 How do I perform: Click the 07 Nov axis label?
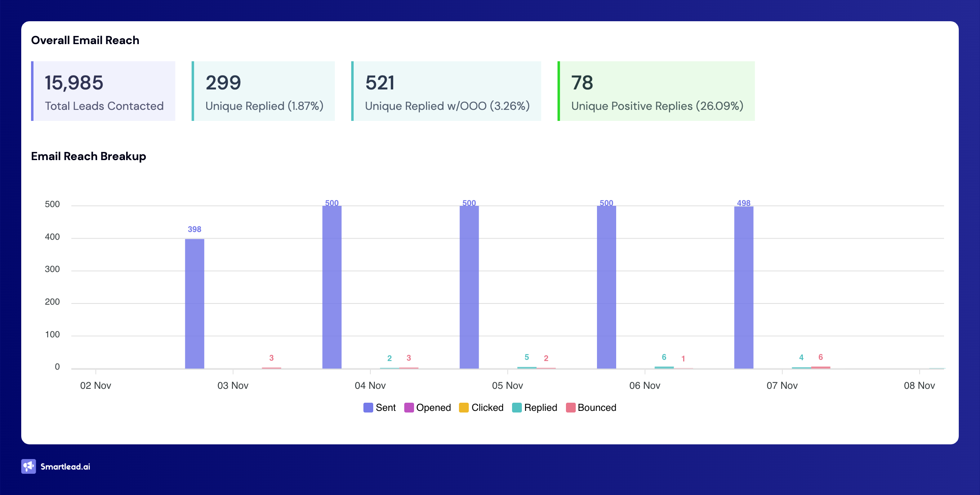click(x=782, y=386)
